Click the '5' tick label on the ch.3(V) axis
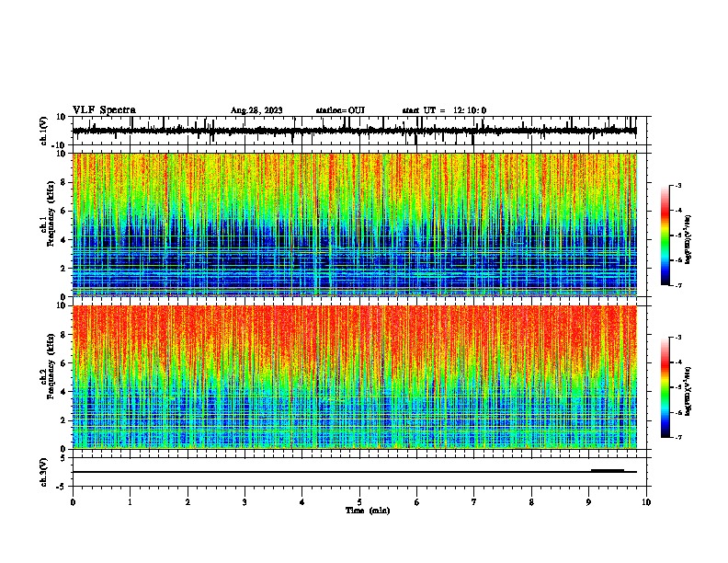Viewport: 728px width, 563px height. tap(63, 458)
